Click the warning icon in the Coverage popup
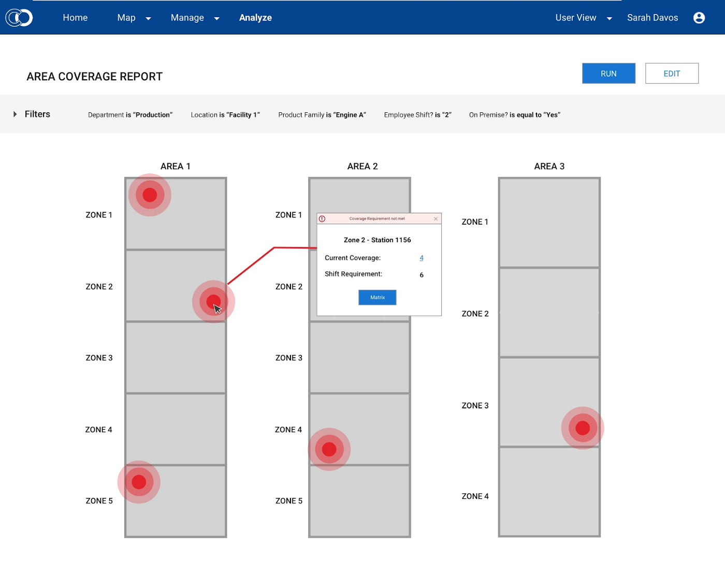The image size is (725, 588). coord(323,218)
